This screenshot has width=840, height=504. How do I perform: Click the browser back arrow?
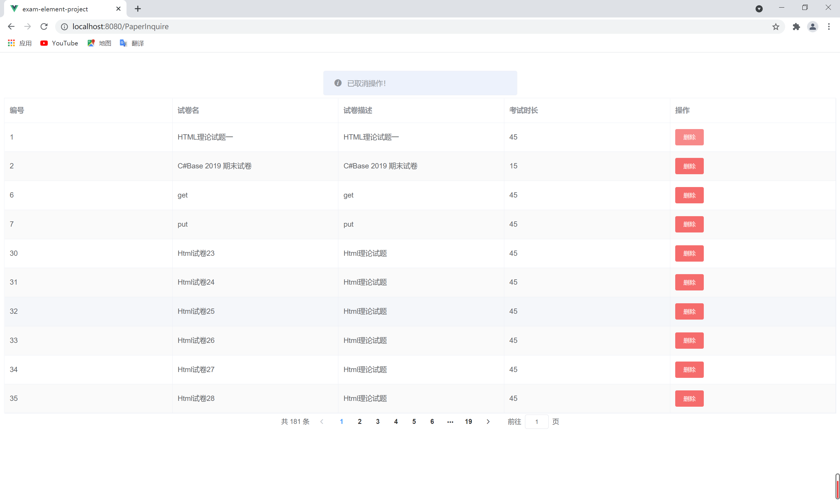(11, 27)
